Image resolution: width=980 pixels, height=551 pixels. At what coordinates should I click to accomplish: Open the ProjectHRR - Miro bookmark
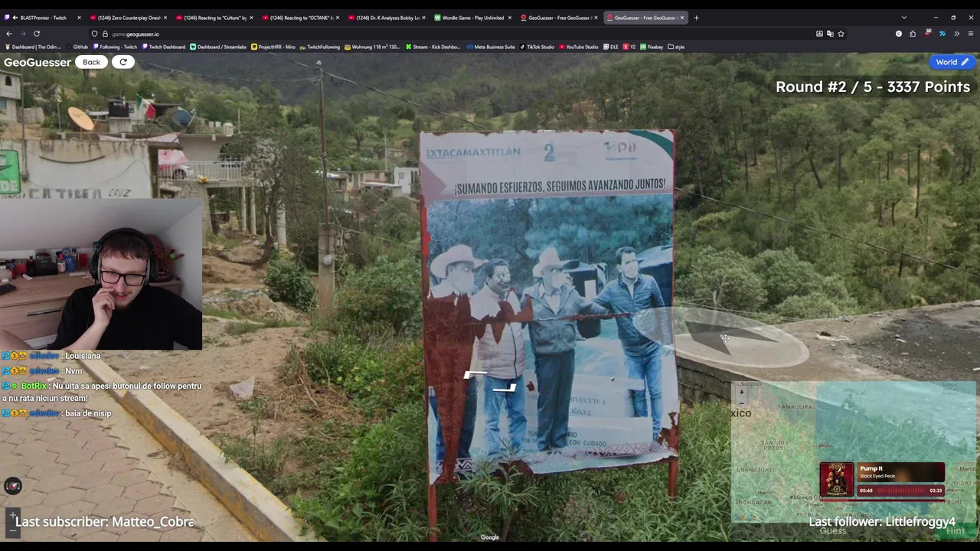tap(273, 47)
